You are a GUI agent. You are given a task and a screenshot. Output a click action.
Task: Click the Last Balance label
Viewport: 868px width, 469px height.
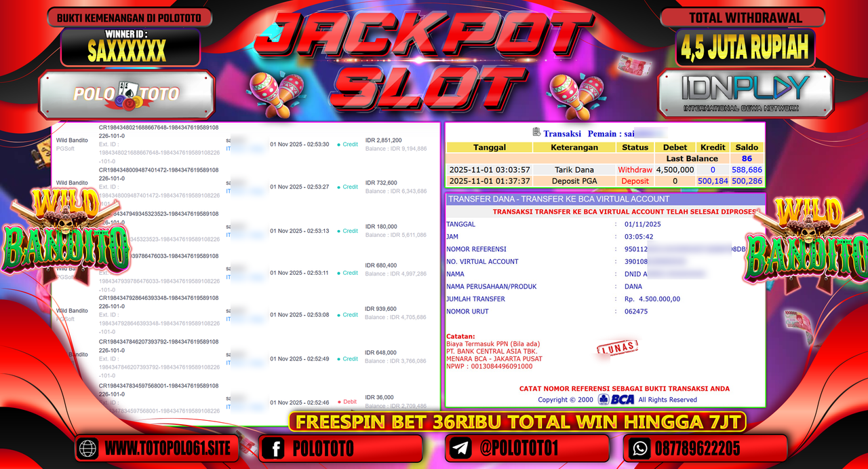692,159
